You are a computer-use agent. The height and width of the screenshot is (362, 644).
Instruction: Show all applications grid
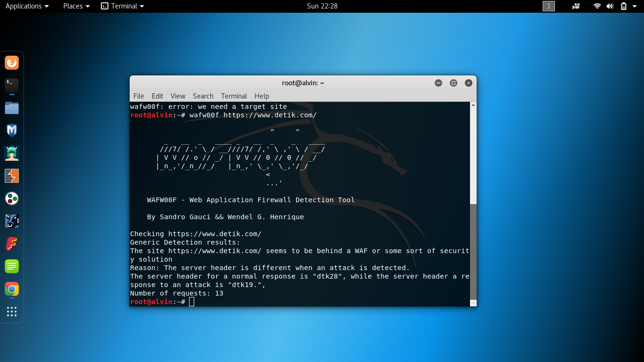click(12, 312)
